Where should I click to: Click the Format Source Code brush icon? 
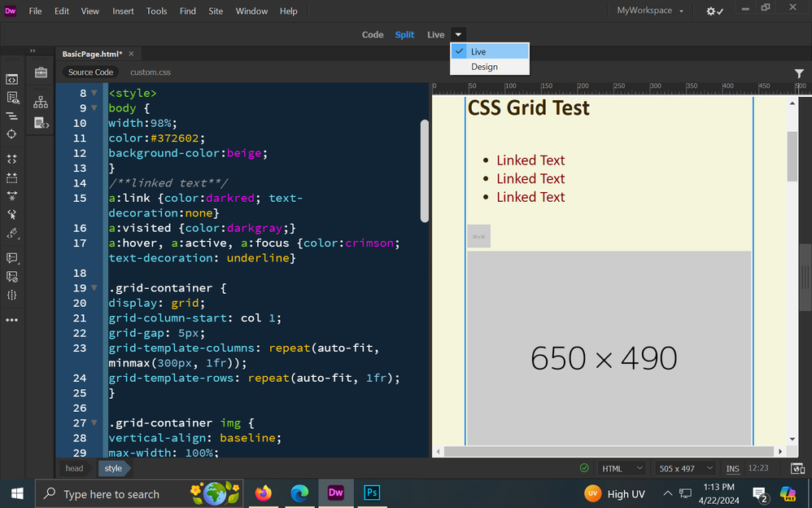click(11, 234)
